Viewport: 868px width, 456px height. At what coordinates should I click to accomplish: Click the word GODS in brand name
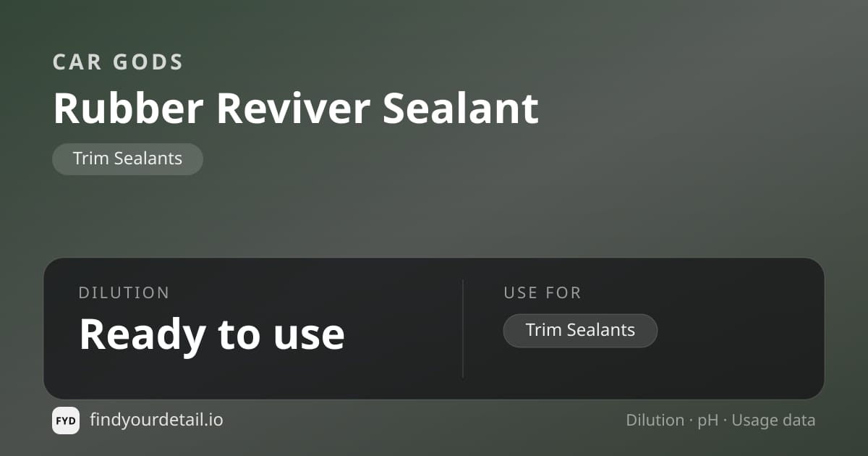pos(148,62)
